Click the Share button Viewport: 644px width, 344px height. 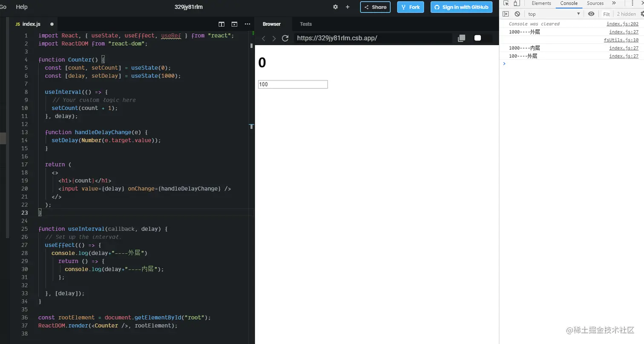coord(375,7)
